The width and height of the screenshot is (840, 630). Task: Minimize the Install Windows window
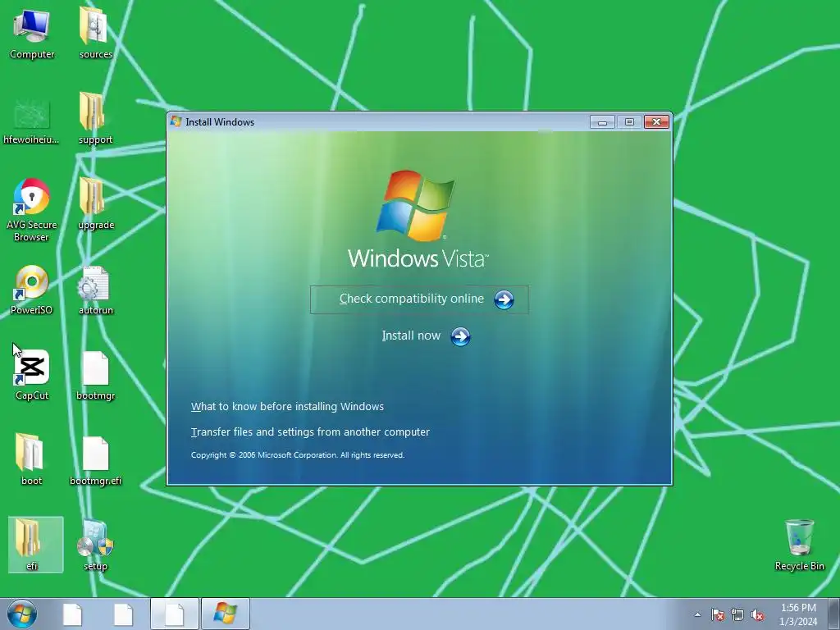pyautogui.click(x=602, y=122)
